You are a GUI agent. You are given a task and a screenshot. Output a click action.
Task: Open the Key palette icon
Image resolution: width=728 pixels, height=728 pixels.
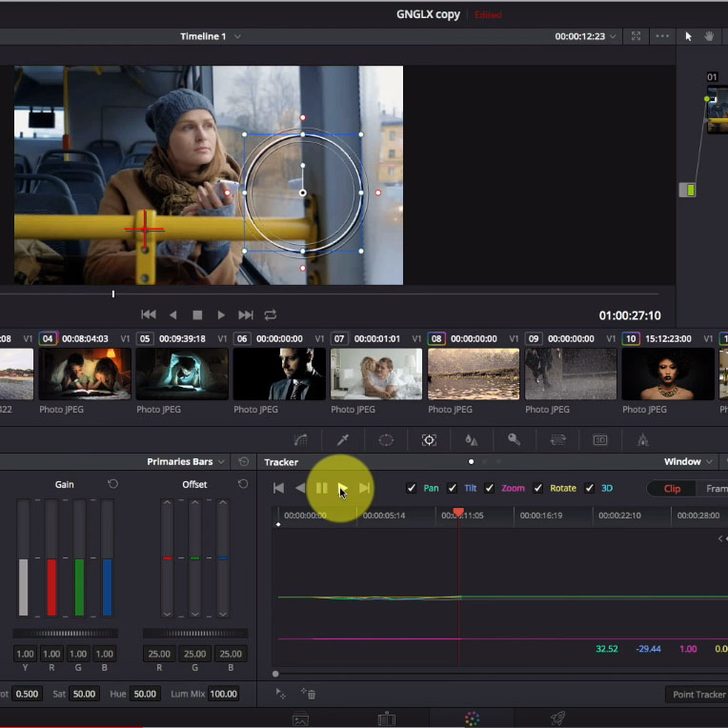(514, 439)
